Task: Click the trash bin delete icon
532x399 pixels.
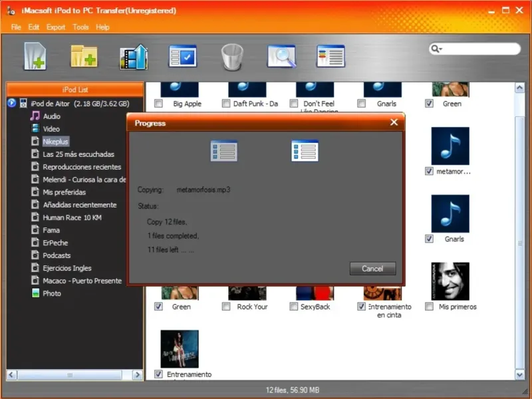Action: pos(231,57)
